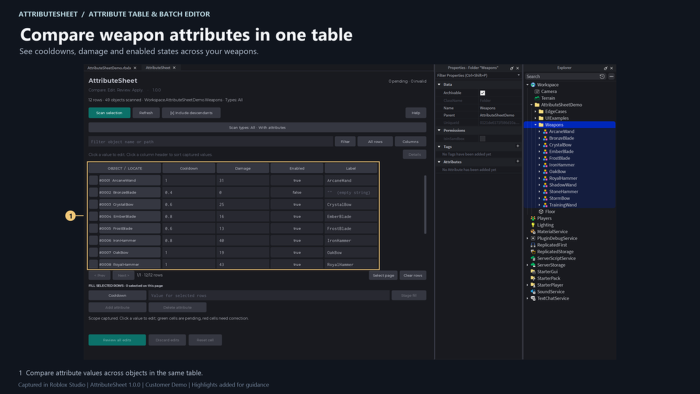Click the Floor part icon in Explorer
Image resolution: width=700 pixels, height=394 pixels.
541,212
